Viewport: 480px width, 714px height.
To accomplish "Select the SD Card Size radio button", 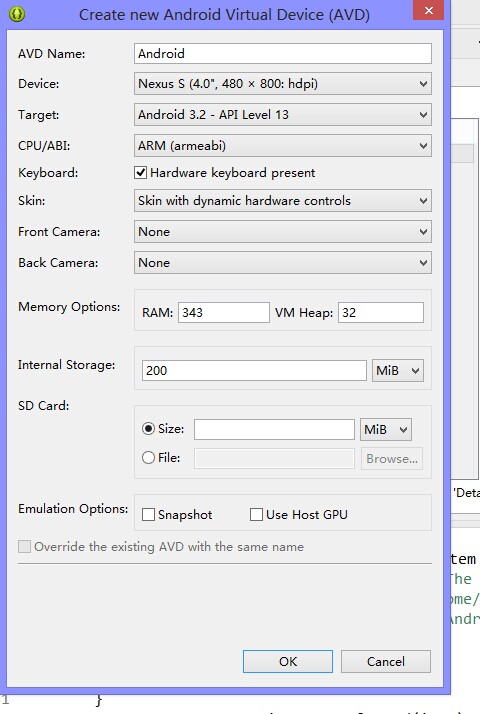I will point(148,428).
